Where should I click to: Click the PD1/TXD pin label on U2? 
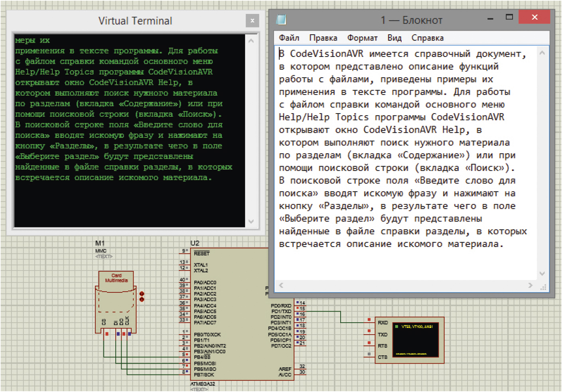[x=281, y=311]
